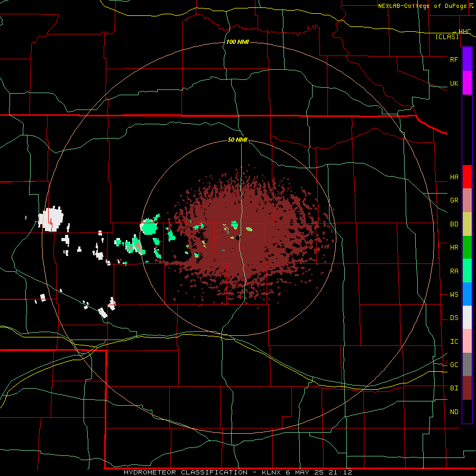Click the HR legend label

pos(454,248)
